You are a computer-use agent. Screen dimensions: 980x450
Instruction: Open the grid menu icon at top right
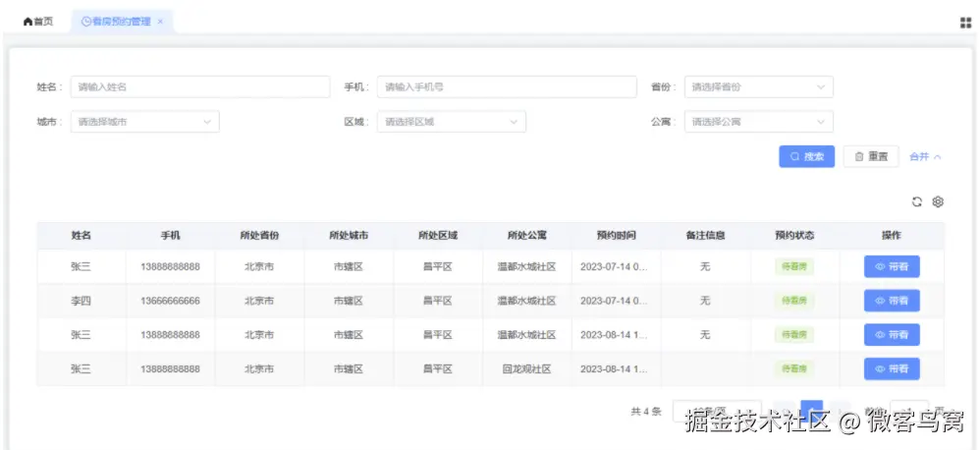(965, 23)
